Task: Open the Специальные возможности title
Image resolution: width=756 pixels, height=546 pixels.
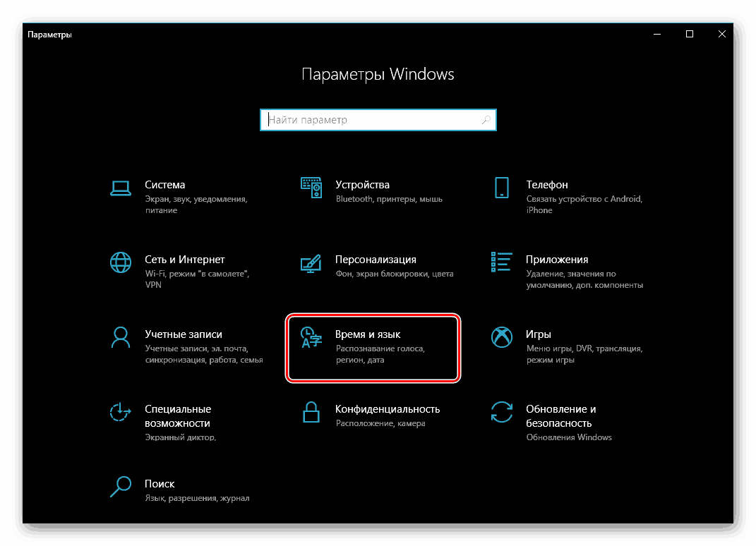Action: click(178, 416)
